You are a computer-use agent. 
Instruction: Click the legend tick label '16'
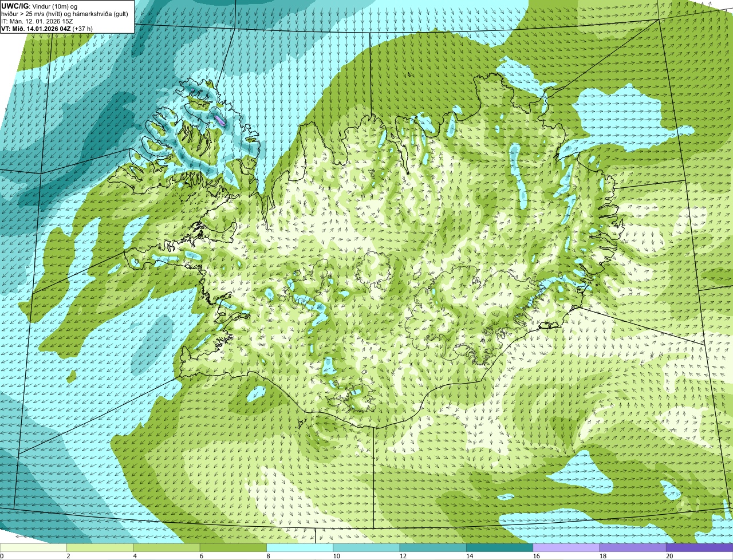[x=535, y=556]
